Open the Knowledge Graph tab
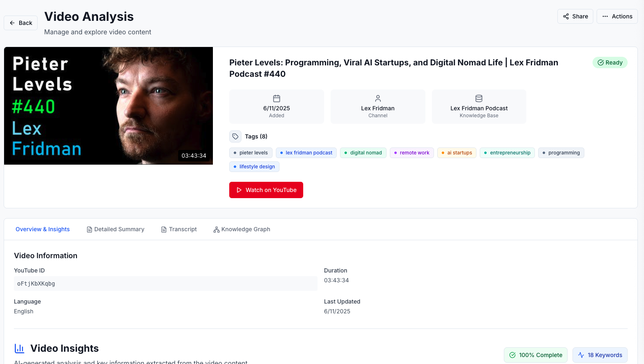The width and height of the screenshot is (644, 364). (x=241, y=229)
